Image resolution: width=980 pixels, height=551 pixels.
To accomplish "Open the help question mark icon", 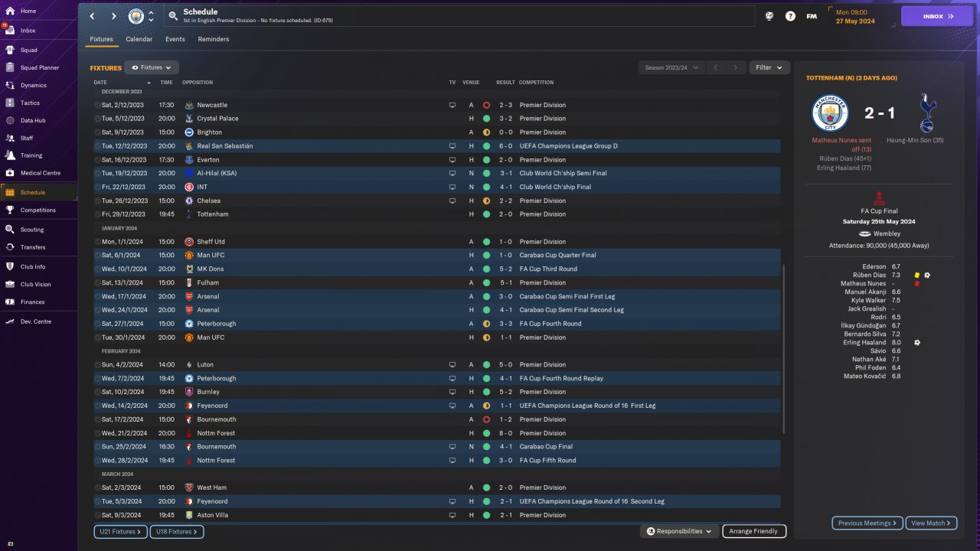I will tap(790, 16).
